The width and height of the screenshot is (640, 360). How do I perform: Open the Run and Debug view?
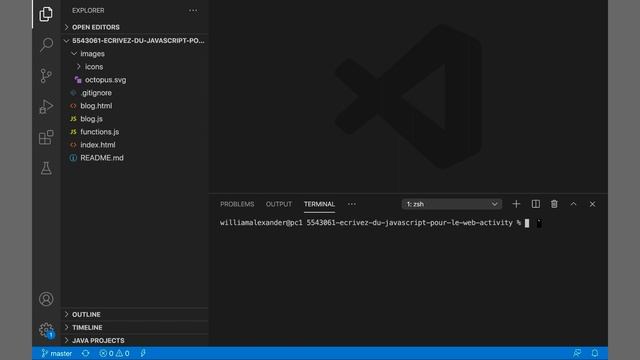pyautogui.click(x=46, y=107)
